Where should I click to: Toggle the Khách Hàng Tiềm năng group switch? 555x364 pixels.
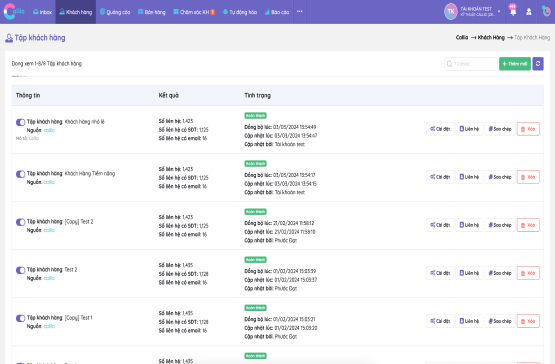[21, 174]
